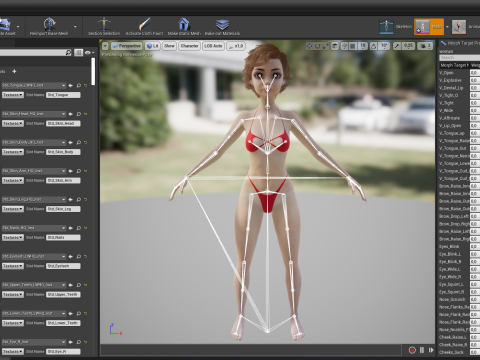
Task: Open the viewport Show menu
Action: pos(169,46)
